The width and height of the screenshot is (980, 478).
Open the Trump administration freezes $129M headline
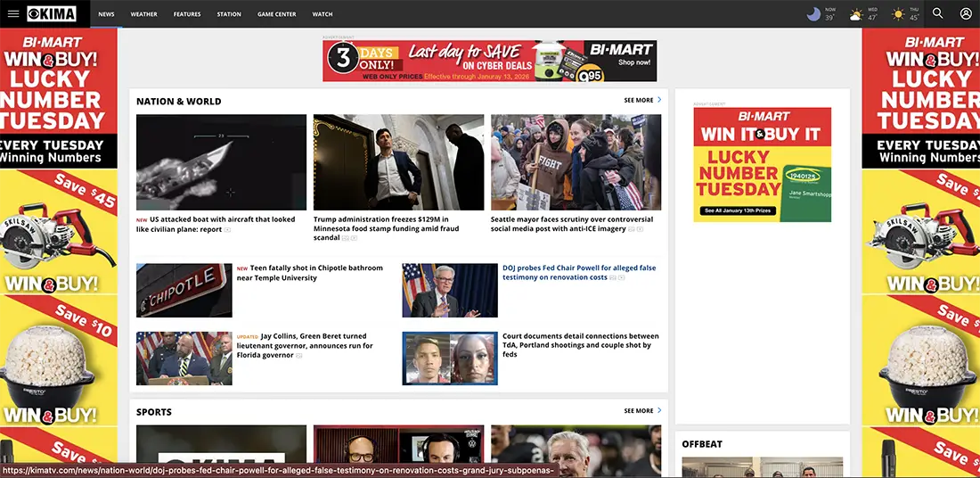click(387, 228)
